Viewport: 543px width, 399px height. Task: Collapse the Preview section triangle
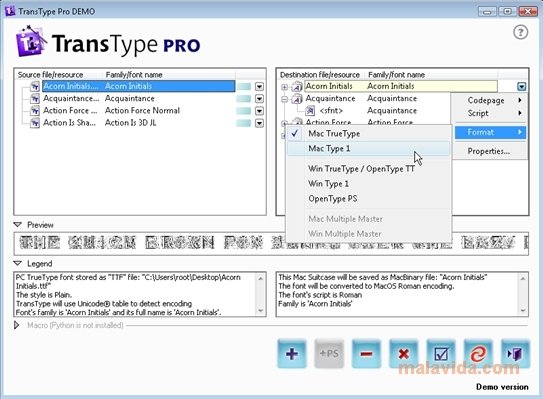point(18,225)
